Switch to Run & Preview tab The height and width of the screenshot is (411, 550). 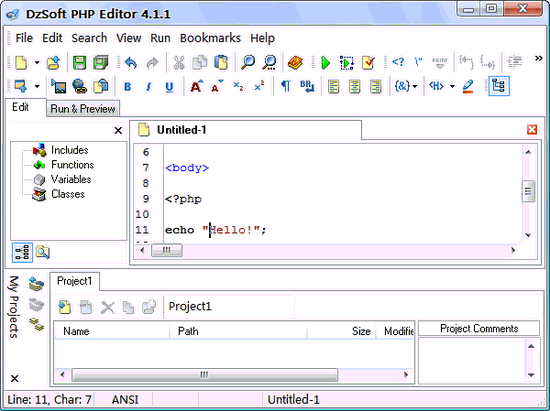point(83,109)
